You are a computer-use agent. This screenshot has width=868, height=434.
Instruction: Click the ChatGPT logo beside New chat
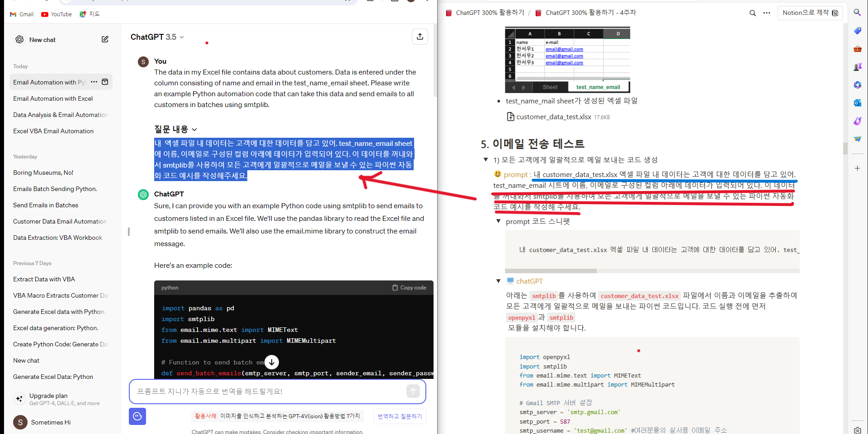coord(19,39)
